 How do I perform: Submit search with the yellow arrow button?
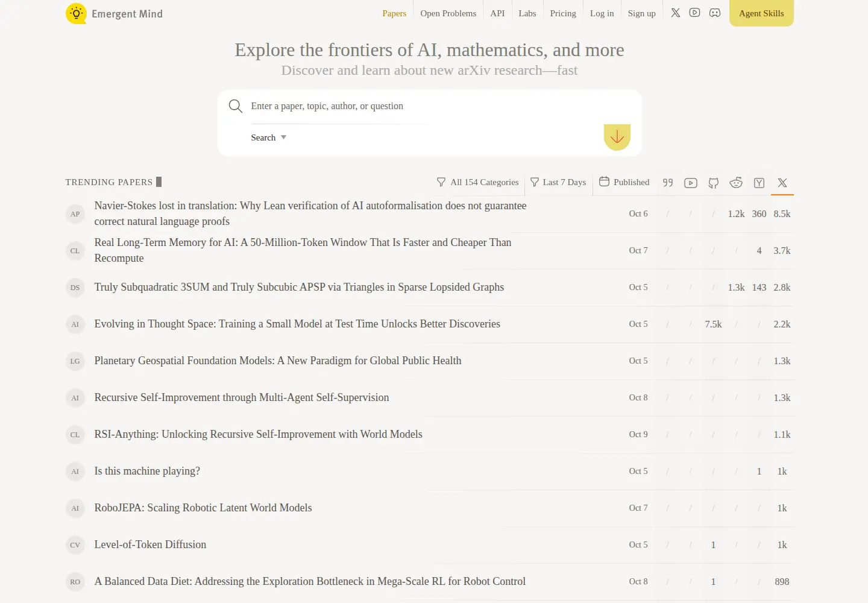coord(617,137)
